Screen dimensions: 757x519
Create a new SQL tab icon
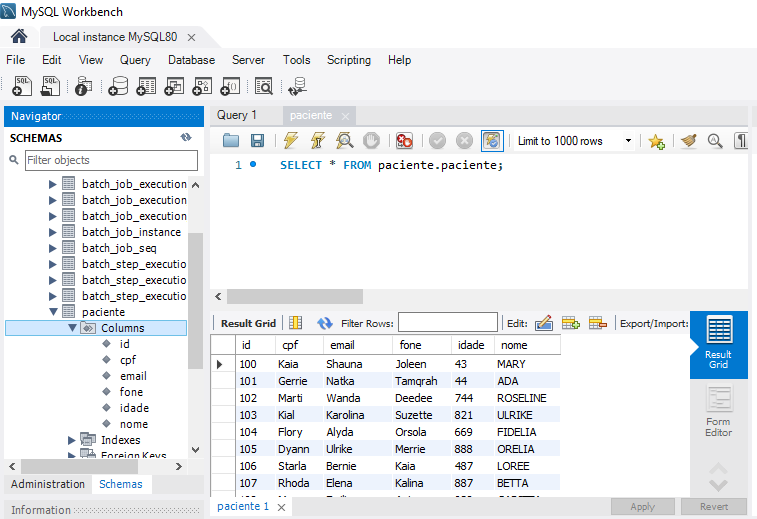22,86
